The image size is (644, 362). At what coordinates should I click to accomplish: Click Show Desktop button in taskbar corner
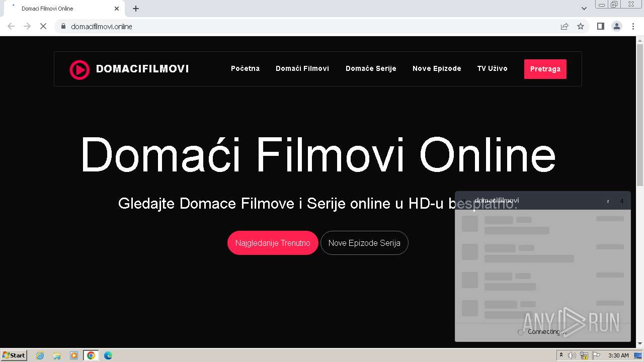coord(638,355)
